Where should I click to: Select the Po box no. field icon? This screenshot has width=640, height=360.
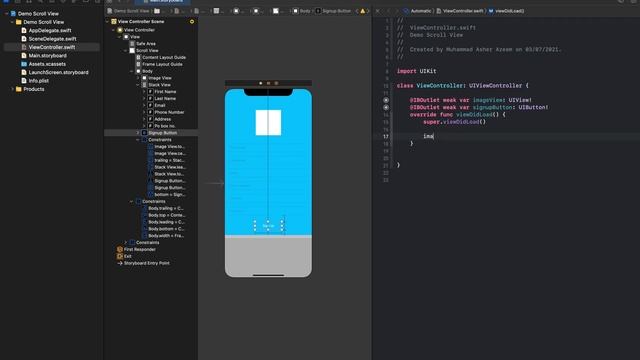(150, 126)
